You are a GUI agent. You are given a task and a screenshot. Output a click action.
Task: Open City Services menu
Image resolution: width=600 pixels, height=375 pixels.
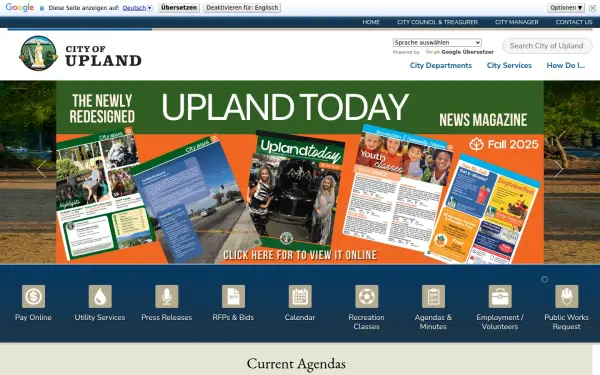[x=509, y=65]
